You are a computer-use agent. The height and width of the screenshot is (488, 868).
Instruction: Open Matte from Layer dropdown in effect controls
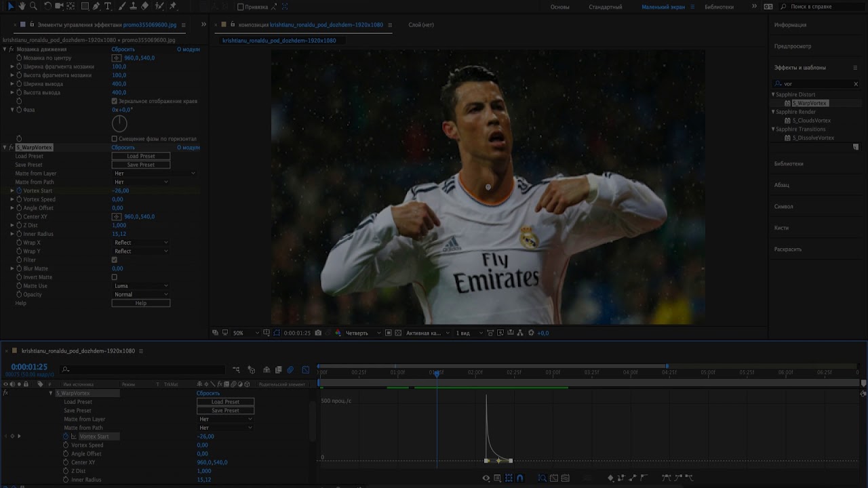point(154,174)
